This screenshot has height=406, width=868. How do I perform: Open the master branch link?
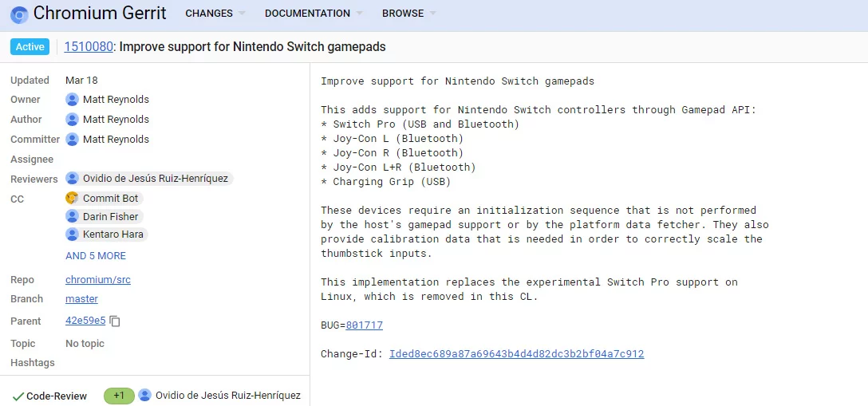point(81,298)
